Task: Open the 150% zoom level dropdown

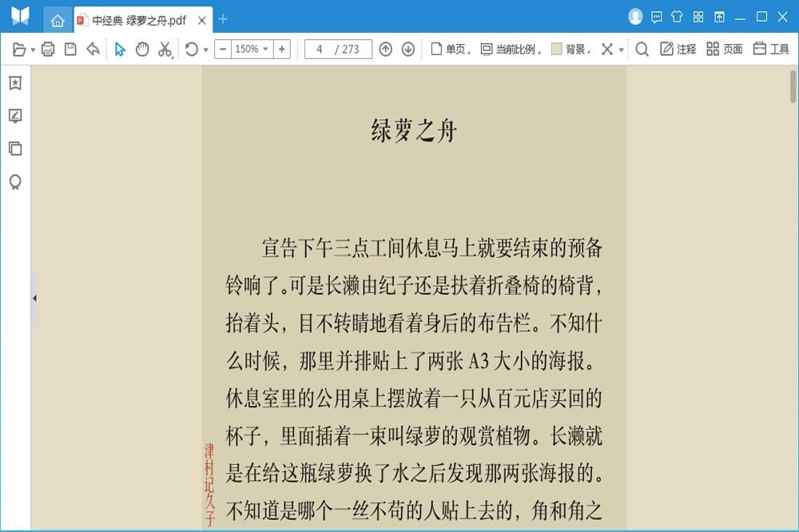Action: [x=252, y=50]
